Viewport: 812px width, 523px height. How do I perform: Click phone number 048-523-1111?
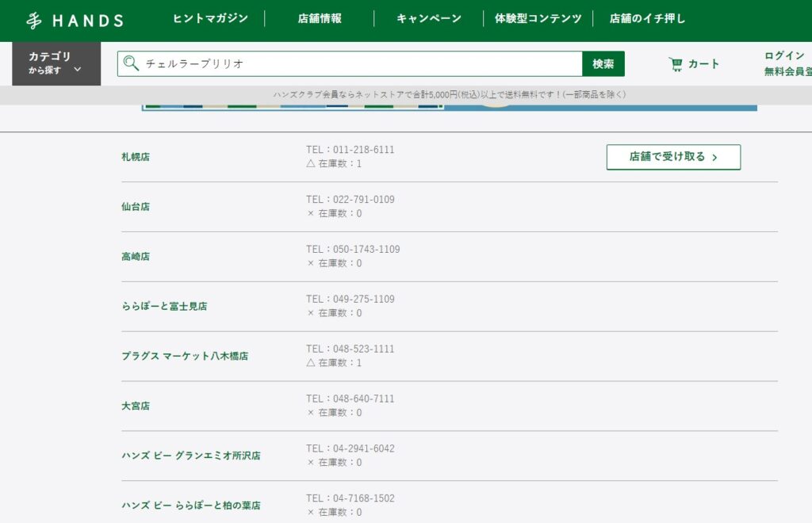(x=363, y=349)
